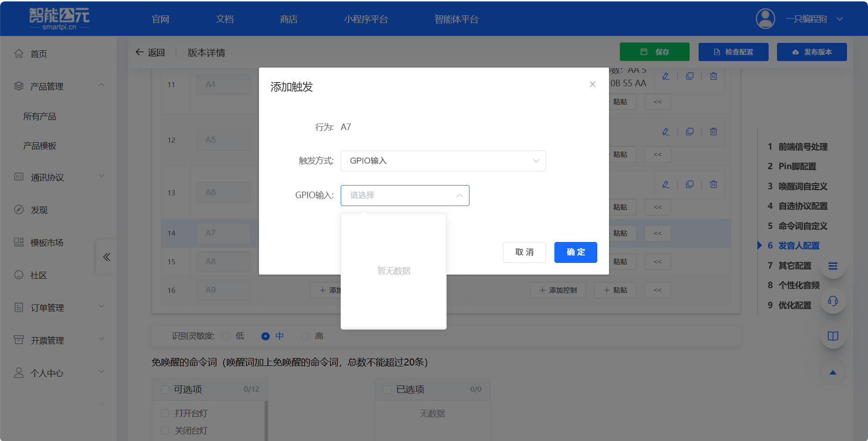The image size is (868, 441).
Task: Click the green 保存 save button
Action: [654, 52]
